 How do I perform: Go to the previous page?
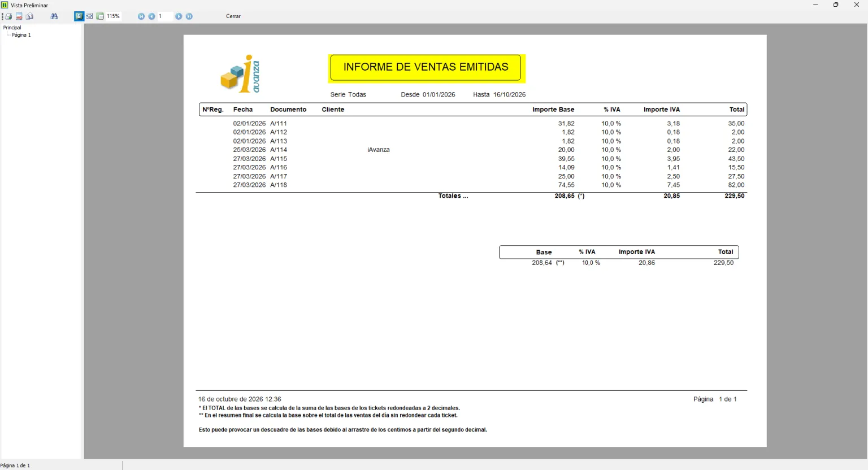point(151,16)
